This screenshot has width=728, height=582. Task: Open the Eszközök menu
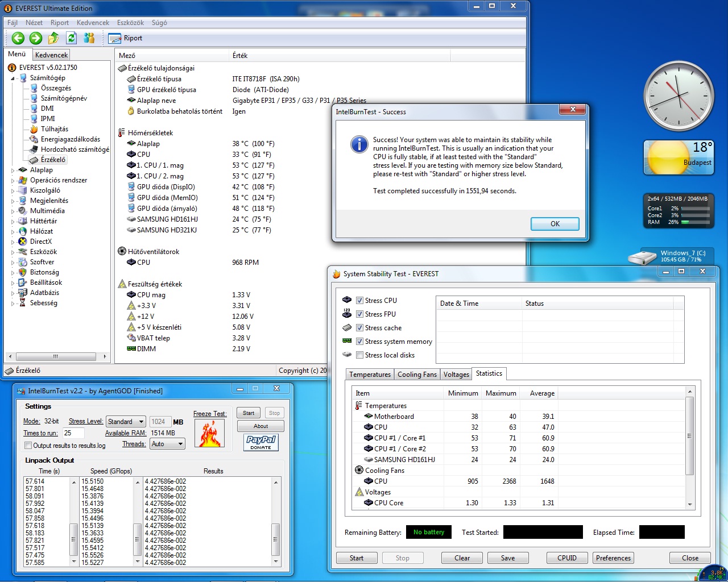[x=130, y=23]
